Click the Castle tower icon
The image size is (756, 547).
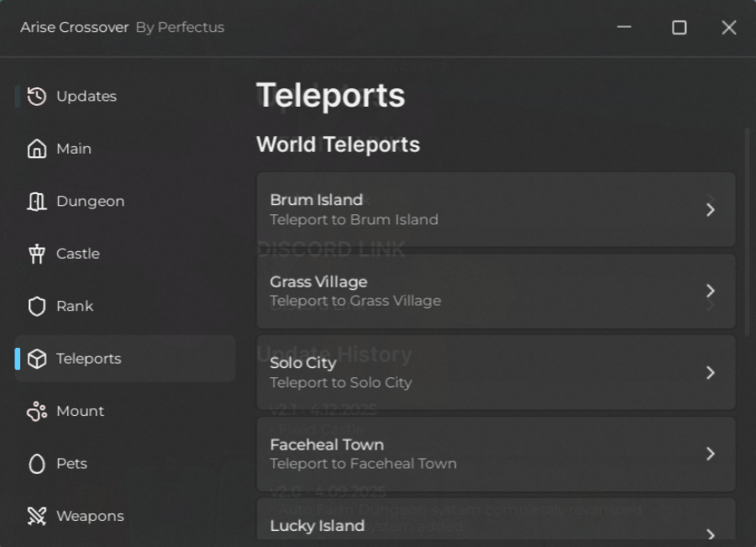coord(37,254)
